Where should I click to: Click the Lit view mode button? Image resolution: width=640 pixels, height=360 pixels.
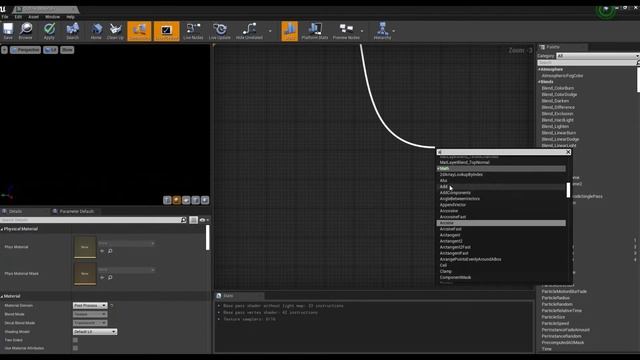pyautogui.click(x=51, y=50)
